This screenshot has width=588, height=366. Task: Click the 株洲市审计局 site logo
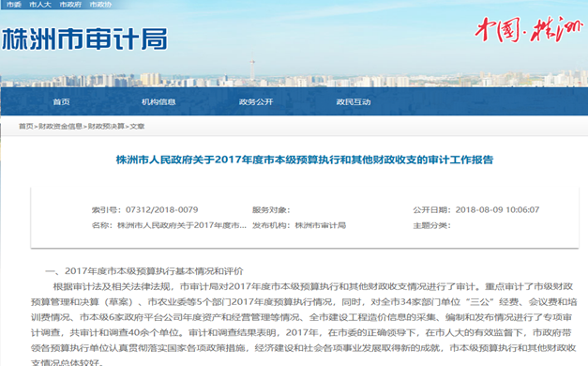point(84,38)
